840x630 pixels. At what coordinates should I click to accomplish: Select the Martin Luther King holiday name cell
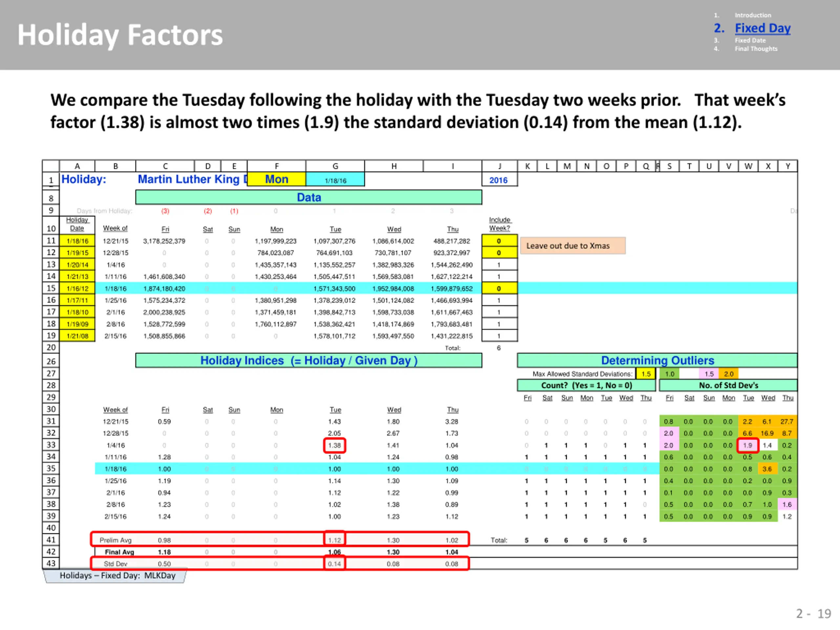pos(192,179)
